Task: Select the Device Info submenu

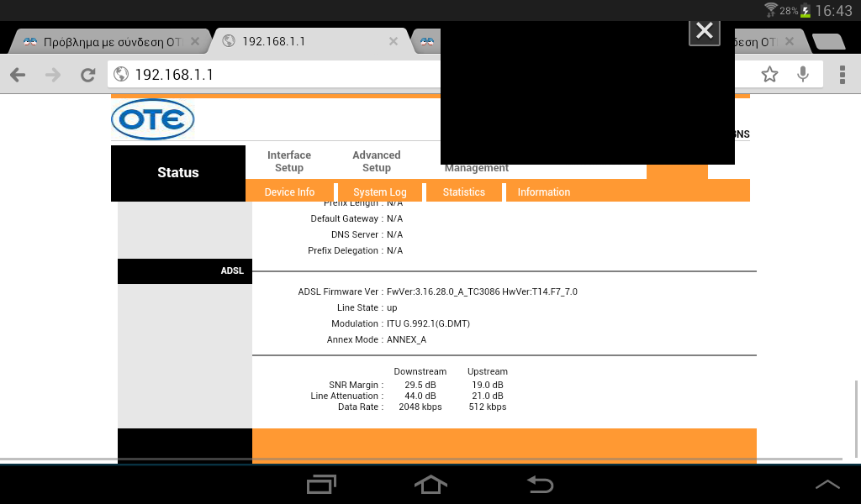Action: pyautogui.click(x=289, y=192)
